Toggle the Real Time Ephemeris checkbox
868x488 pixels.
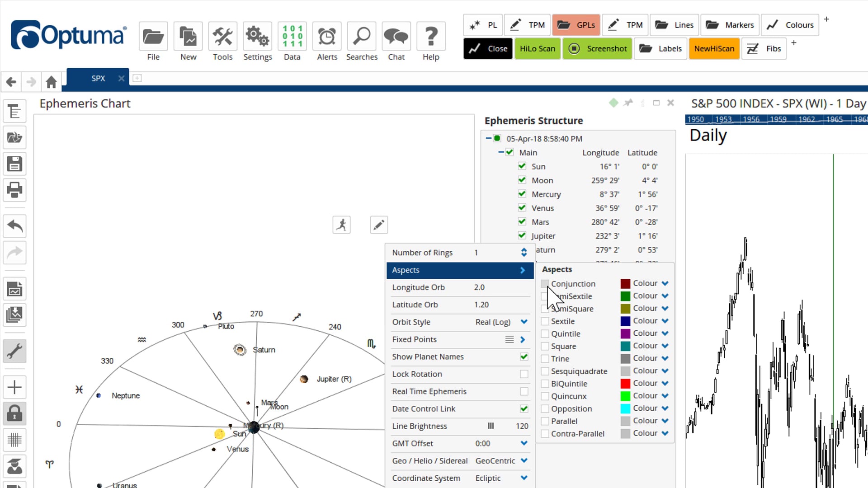524,391
